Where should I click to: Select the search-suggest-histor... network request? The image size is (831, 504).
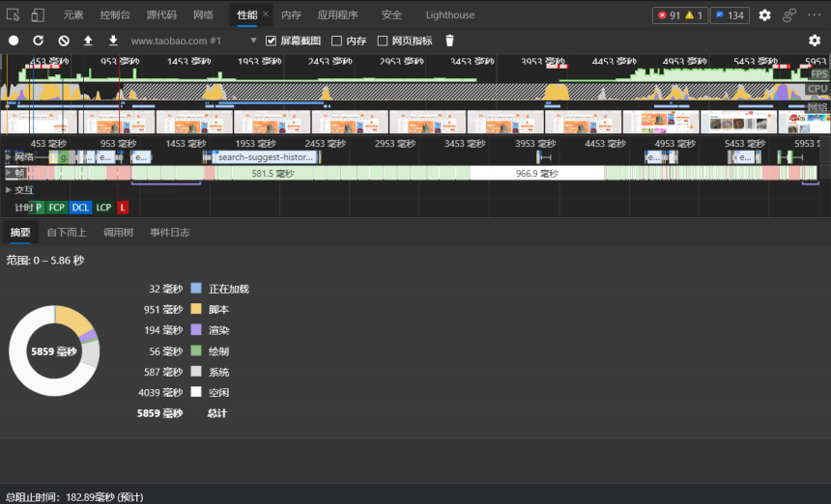266,156
